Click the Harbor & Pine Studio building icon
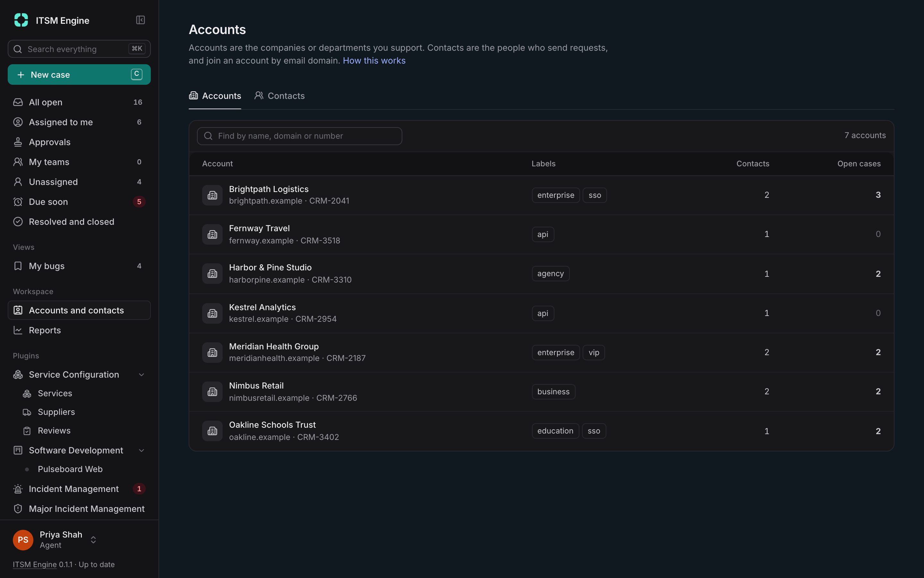The width and height of the screenshot is (924, 578). (x=212, y=274)
